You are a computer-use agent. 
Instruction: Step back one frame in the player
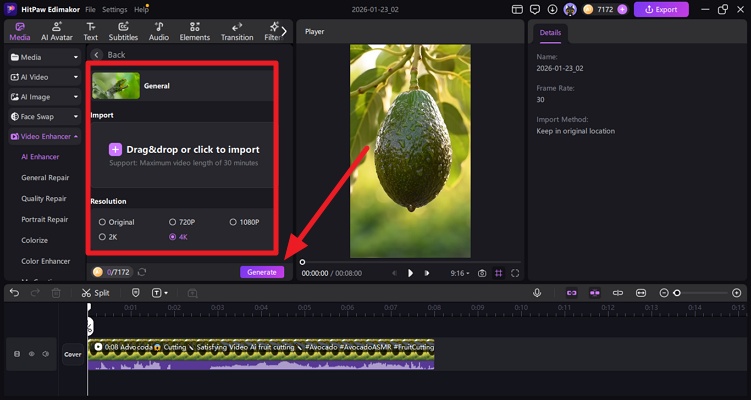395,273
